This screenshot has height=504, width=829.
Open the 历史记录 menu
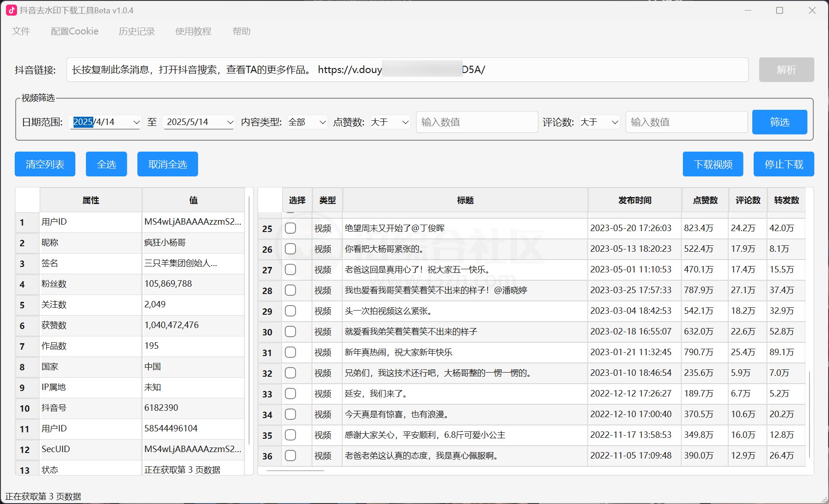coord(136,31)
